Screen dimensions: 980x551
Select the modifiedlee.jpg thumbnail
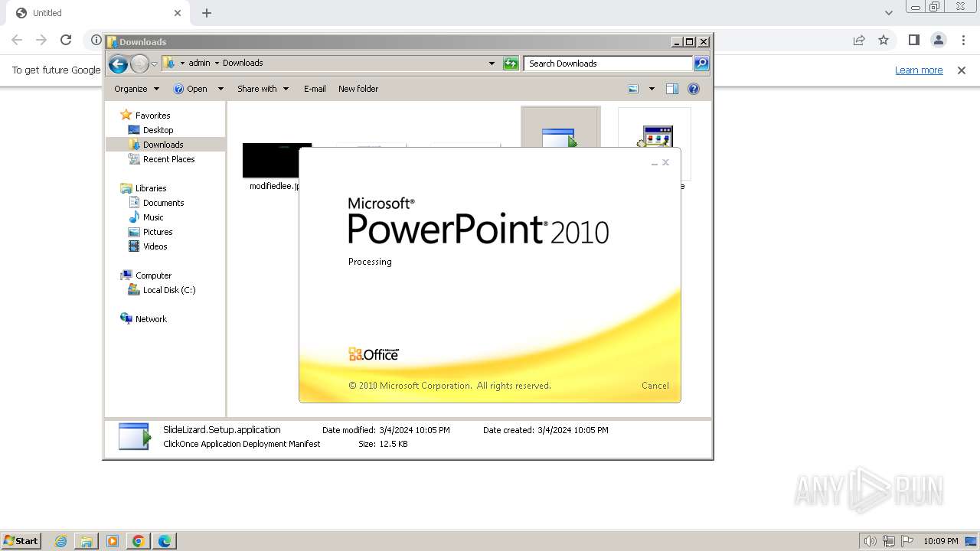click(271, 160)
